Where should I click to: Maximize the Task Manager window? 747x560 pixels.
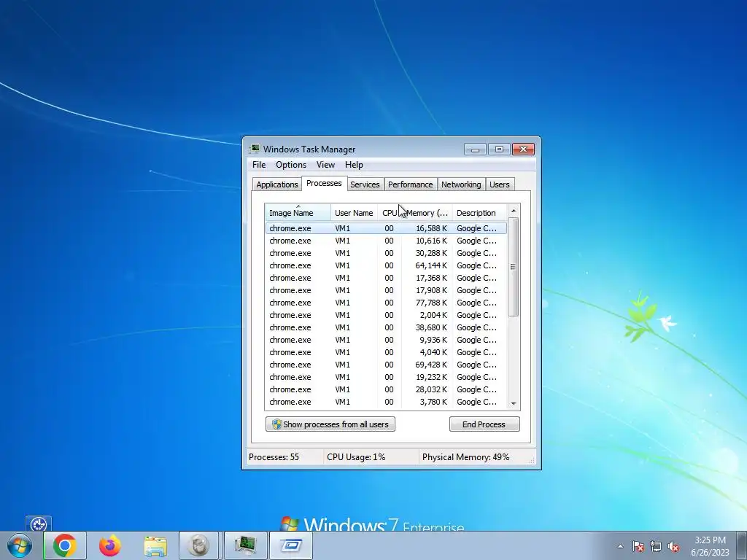[x=499, y=149]
